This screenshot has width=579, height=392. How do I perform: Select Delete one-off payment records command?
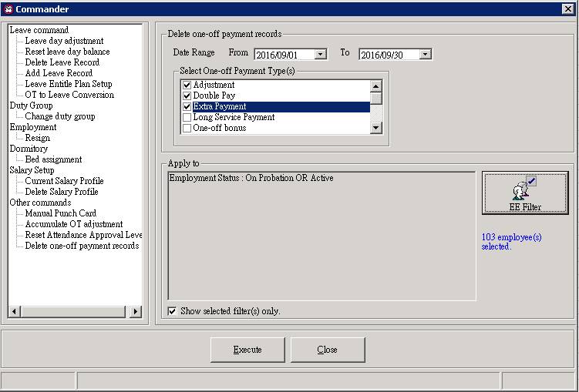tap(82, 246)
